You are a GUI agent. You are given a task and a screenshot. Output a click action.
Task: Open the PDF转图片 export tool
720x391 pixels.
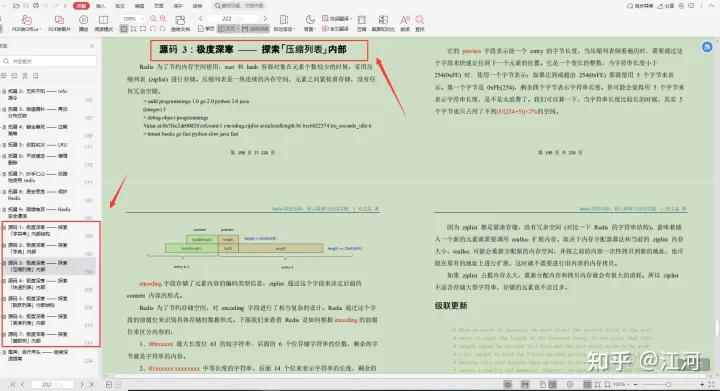point(60,23)
